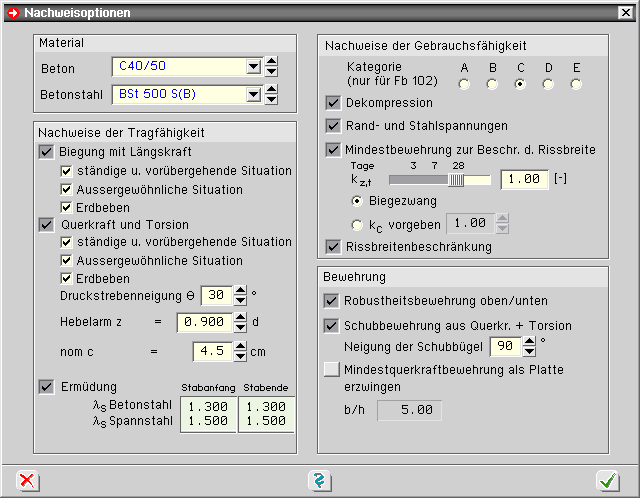640x498 pixels.
Task: Select Kategorie A radio button
Action: [x=464, y=84]
